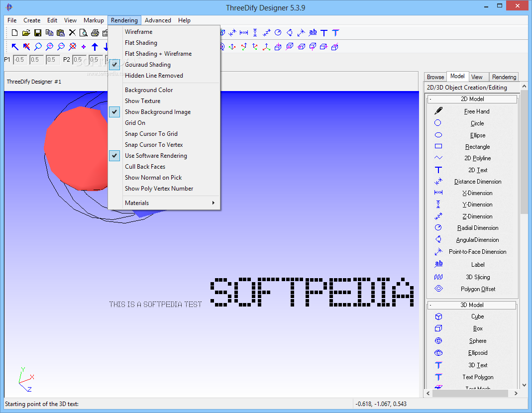This screenshot has width=532, height=413.
Task: Click the radial dimension toolbar icon
Action: tap(278, 32)
